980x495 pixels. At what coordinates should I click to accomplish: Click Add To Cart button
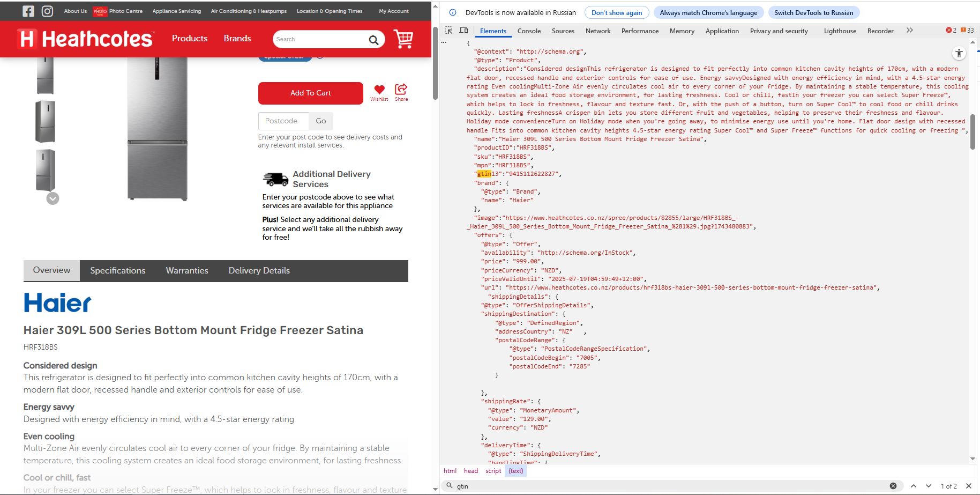(x=311, y=93)
